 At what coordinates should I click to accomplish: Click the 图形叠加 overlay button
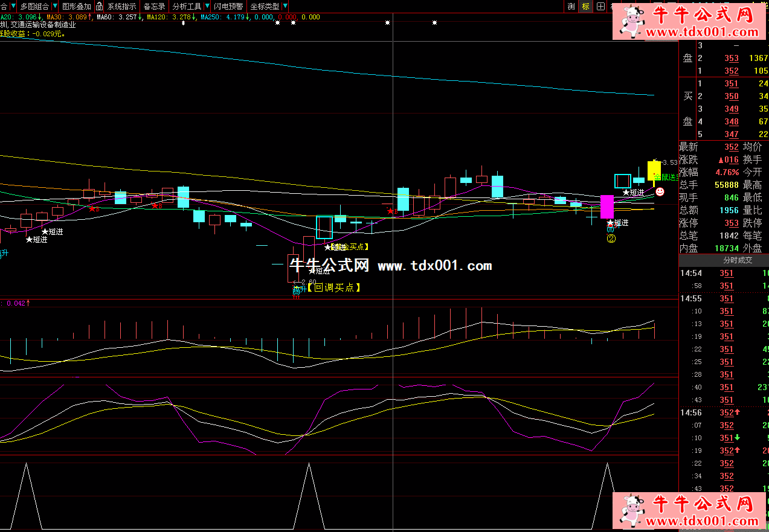(77, 7)
